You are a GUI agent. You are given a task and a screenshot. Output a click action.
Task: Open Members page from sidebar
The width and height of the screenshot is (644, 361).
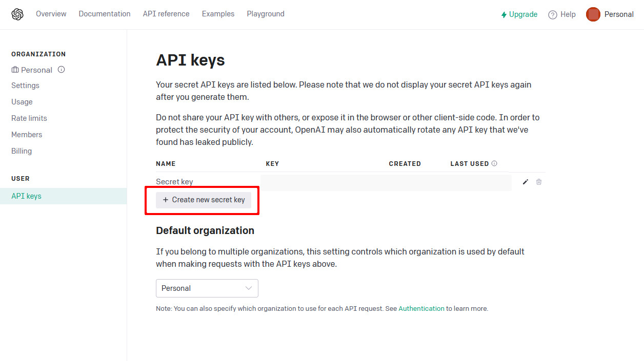click(x=27, y=135)
